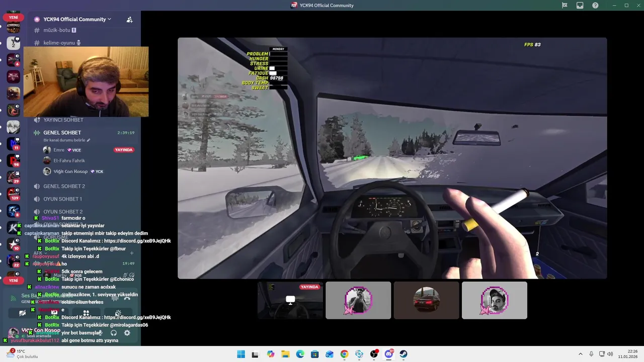This screenshot has width=644, height=362.
Task: Open Yiğit Can Kosap user profile avatar
Action: pyautogui.click(x=13, y=332)
